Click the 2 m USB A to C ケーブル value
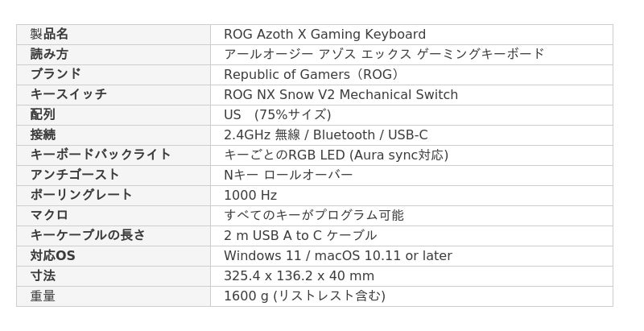The width and height of the screenshot is (644, 331). [300, 236]
